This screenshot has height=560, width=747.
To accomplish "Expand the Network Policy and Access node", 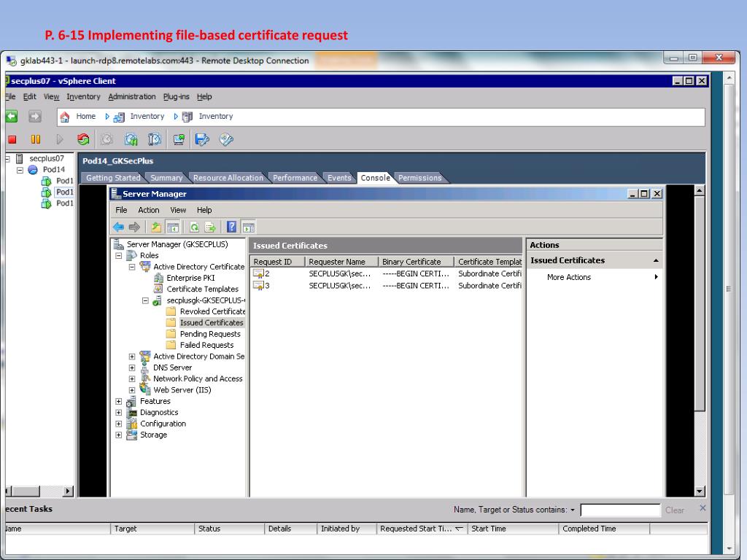I will (132, 379).
